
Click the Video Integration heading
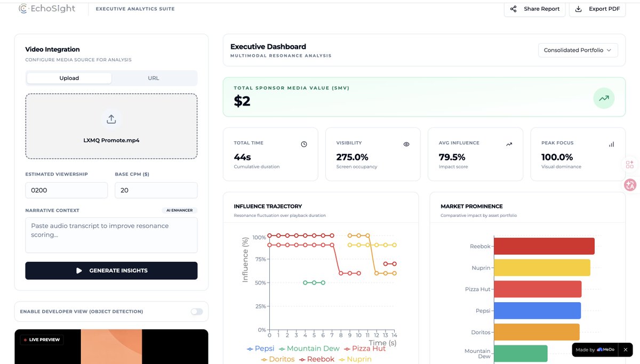(53, 49)
